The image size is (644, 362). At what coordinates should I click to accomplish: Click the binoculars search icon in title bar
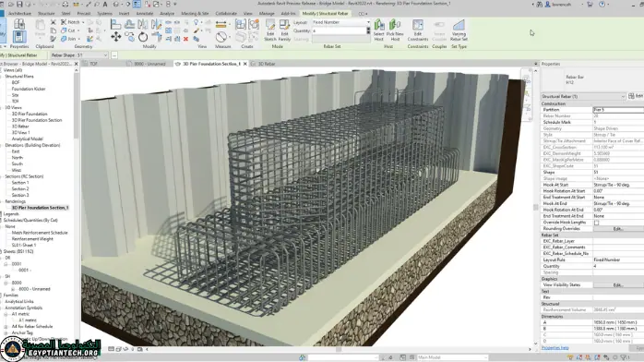539,4
